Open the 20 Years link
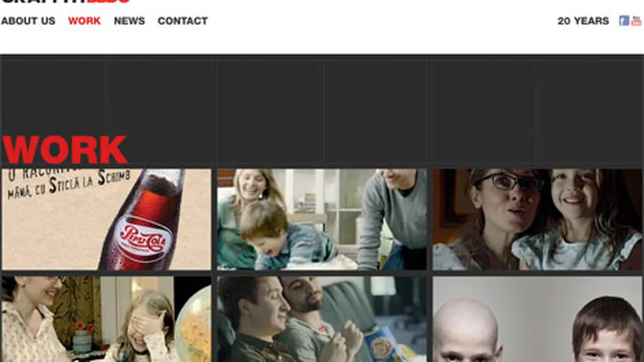The height and width of the screenshot is (362, 644). 583,21
